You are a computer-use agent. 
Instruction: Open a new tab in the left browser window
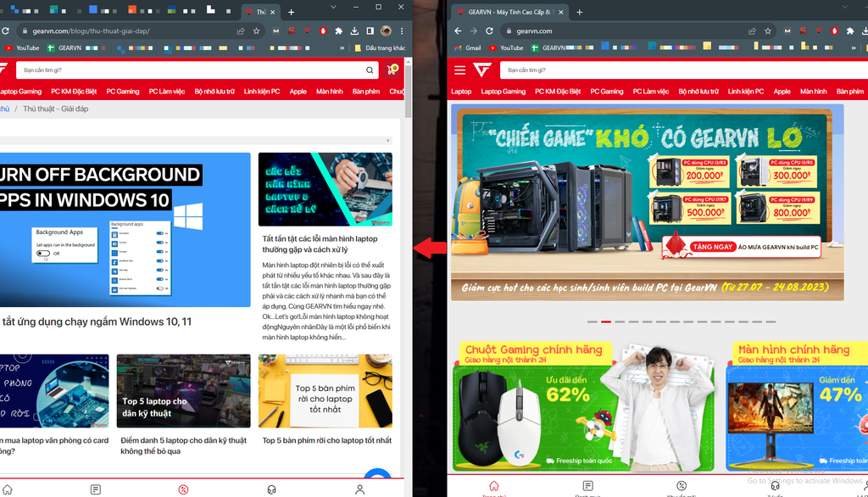[x=292, y=12]
